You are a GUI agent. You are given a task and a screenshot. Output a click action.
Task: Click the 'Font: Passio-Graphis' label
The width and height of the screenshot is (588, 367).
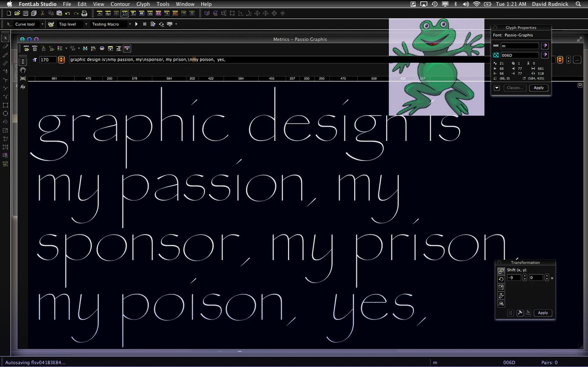coord(513,35)
